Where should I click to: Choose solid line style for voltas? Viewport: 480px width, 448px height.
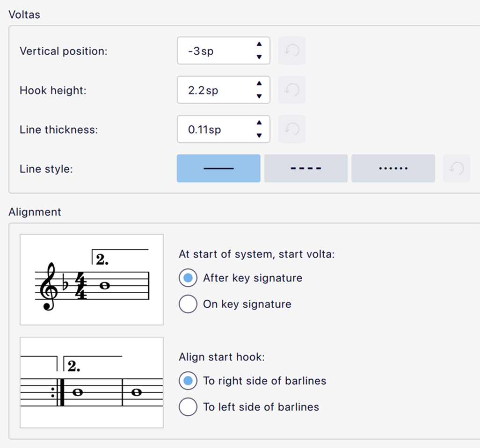pyautogui.click(x=218, y=168)
